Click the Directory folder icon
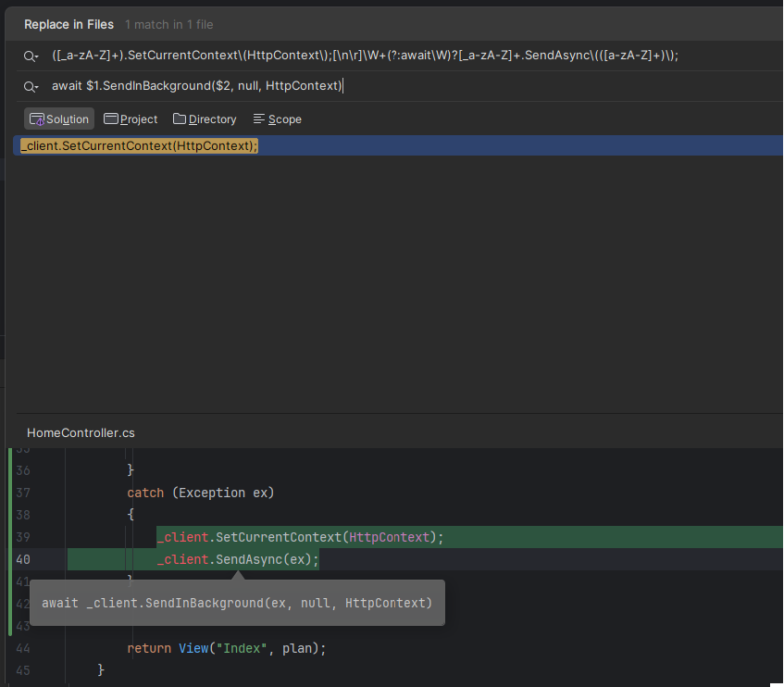The height and width of the screenshot is (687, 784). pos(179,119)
